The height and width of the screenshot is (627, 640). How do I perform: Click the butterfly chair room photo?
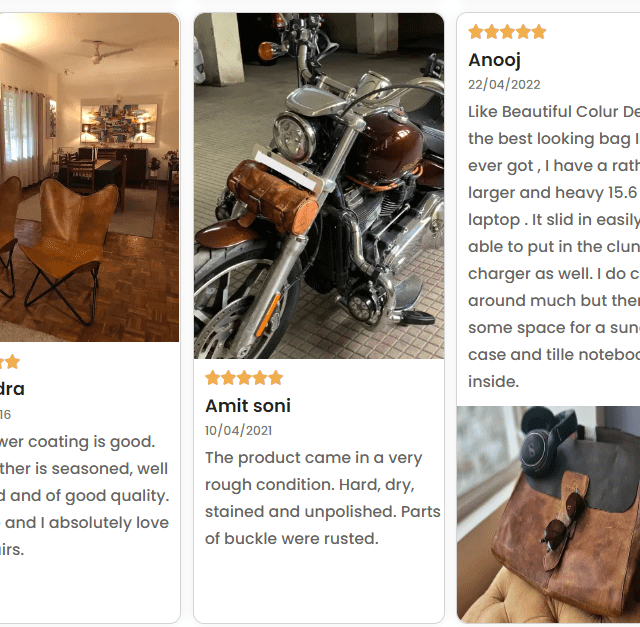pos(89,177)
